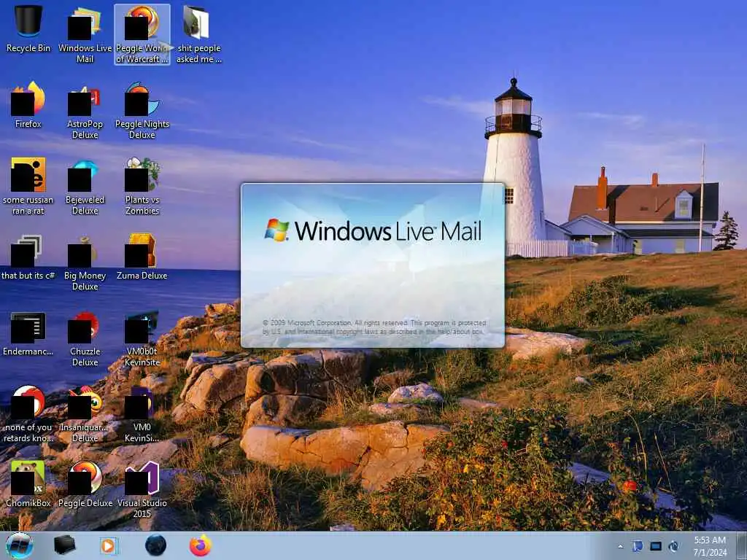Viewport: 747px width, 560px height.
Task: Select the Chuzzle Deluxe desktop icon
Action: pyautogui.click(x=85, y=338)
